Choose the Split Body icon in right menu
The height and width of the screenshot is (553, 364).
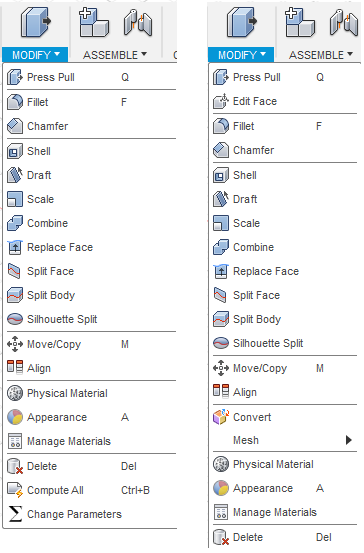coord(221,319)
